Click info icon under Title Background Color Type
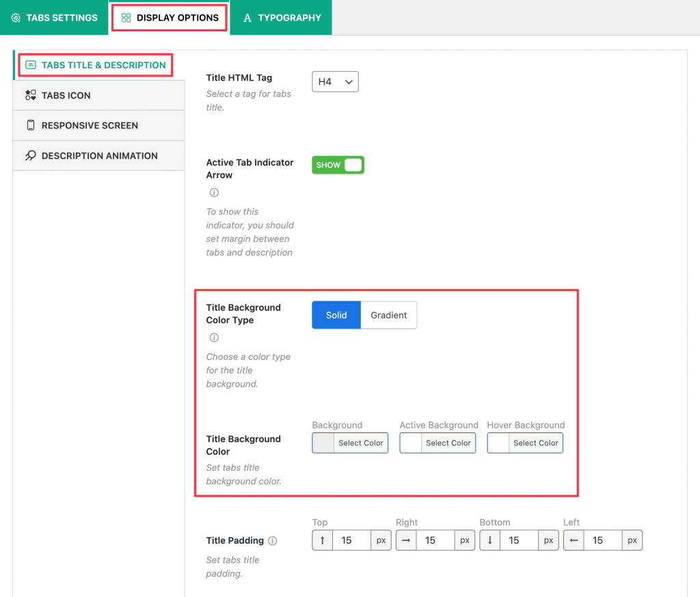Image resolution: width=700 pixels, height=597 pixels. tap(214, 337)
